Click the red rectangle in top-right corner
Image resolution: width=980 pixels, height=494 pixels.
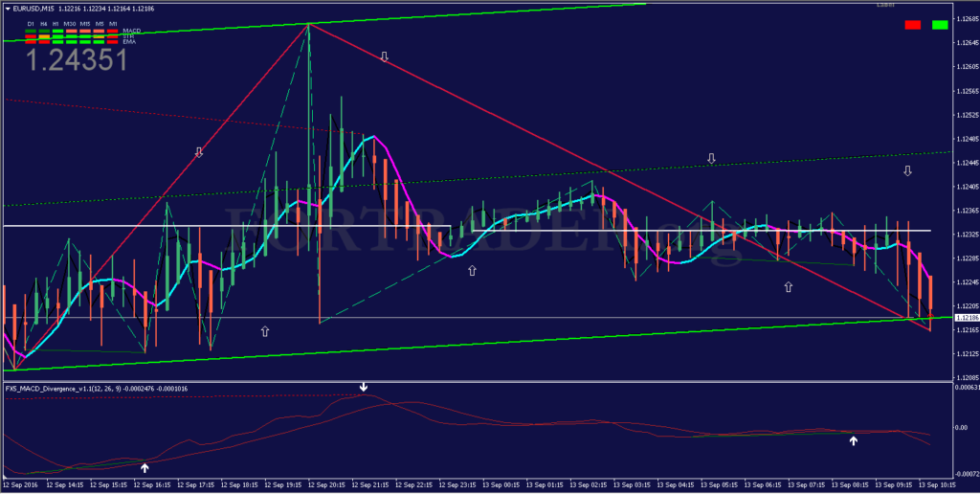tap(912, 24)
